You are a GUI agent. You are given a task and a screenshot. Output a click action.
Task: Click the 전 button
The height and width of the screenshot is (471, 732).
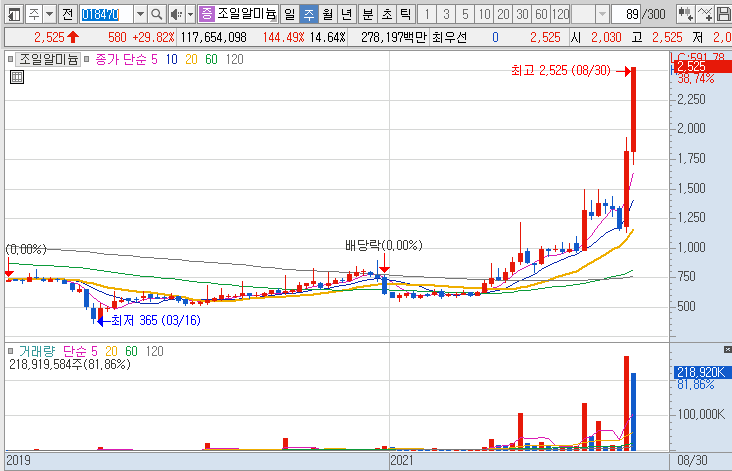click(x=68, y=14)
